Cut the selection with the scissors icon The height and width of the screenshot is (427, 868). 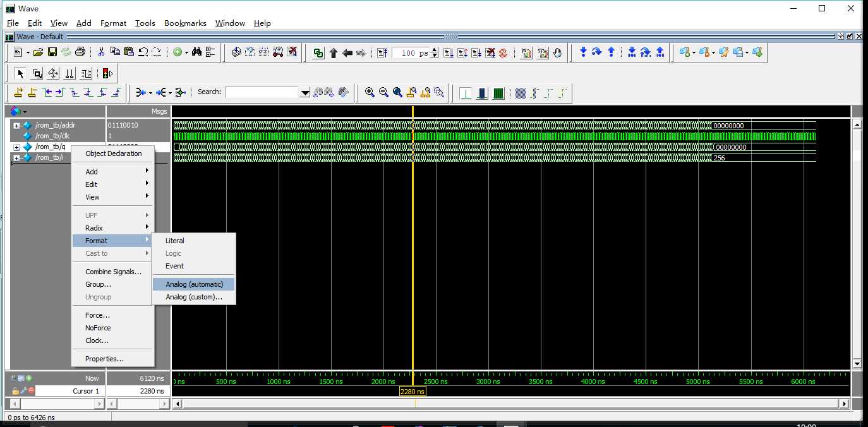click(101, 52)
